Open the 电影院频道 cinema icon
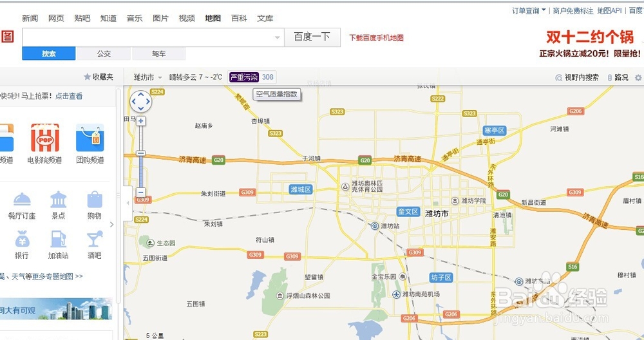 pyautogui.click(x=45, y=138)
